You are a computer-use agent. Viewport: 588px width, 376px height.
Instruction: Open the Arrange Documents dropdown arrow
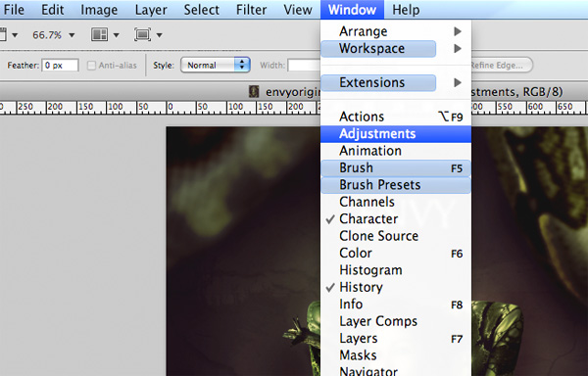pos(117,35)
